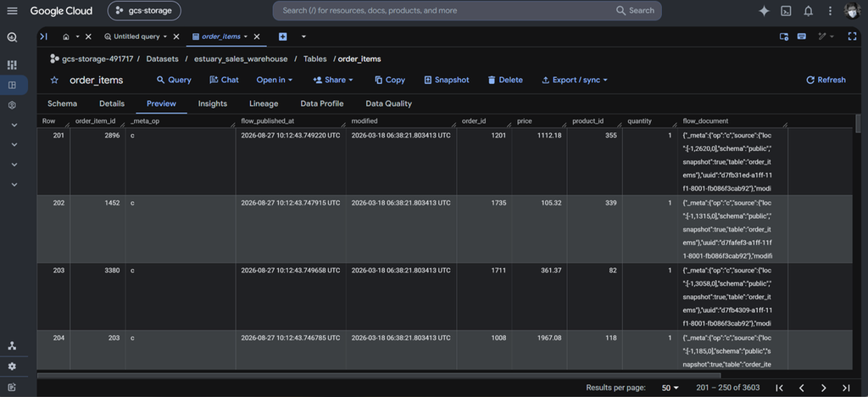
Task: Go to the home tab icon
Action: [x=66, y=36]
